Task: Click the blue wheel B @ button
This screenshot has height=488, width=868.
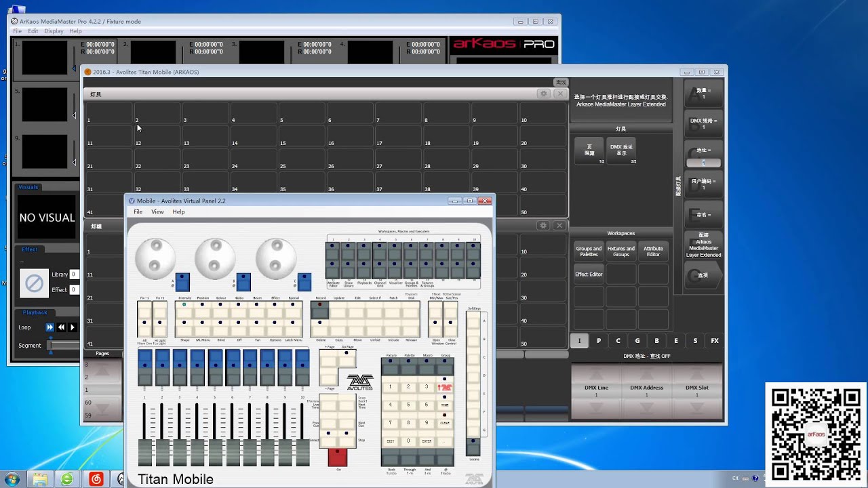Action: click(x=243, y=282)
